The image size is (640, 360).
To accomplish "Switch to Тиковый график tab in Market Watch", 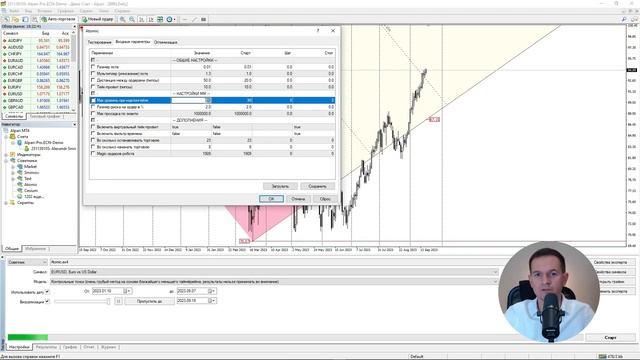I will (x=44, y=117).
